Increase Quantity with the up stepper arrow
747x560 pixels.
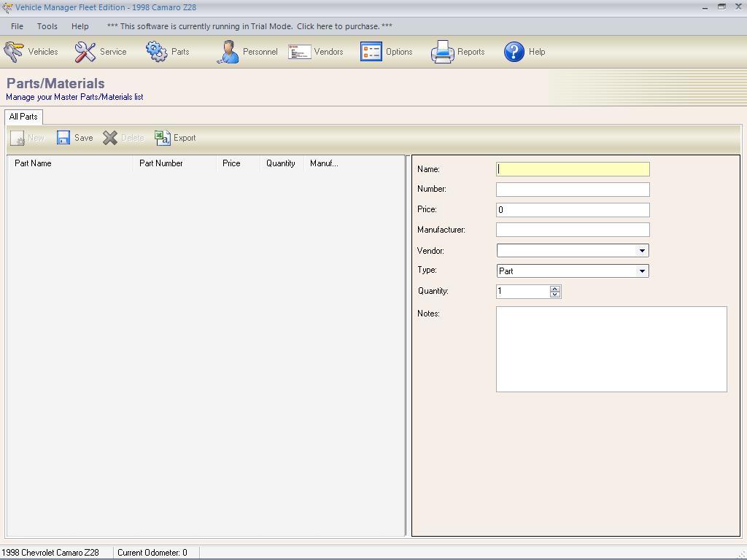point(555,288)
